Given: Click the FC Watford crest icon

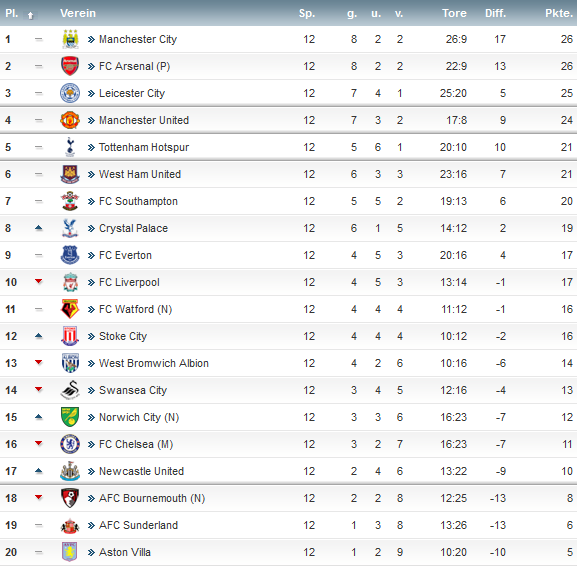Looking at the screenshot, I should click(70, 309).
